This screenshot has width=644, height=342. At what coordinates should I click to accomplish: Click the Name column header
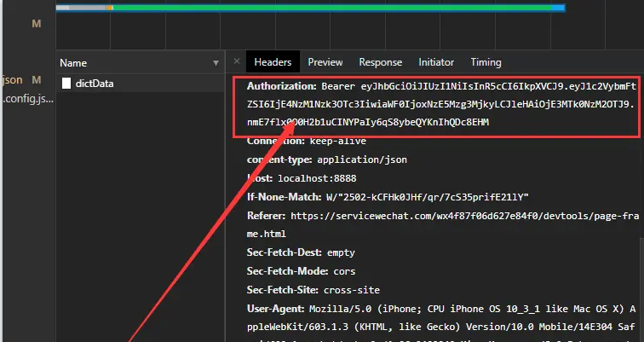coord(73,63)
